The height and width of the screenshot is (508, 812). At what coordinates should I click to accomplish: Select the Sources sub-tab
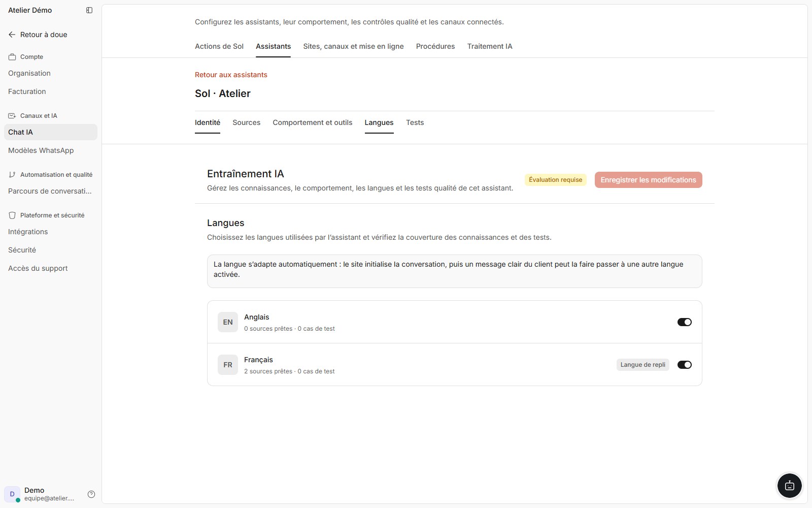pos(246,122)
